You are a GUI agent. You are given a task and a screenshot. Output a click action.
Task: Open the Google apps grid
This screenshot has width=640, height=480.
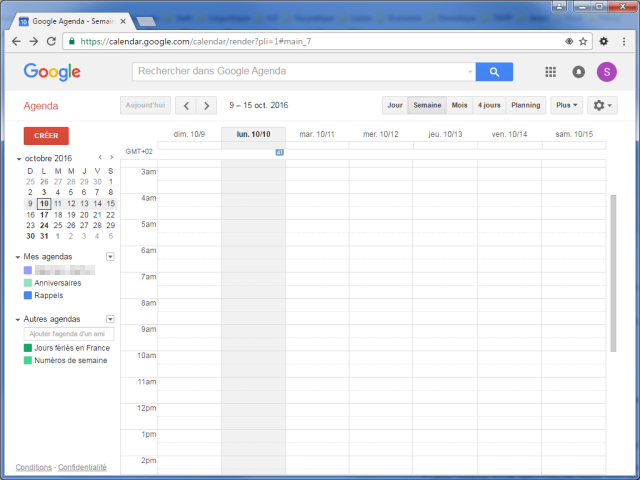550,72
